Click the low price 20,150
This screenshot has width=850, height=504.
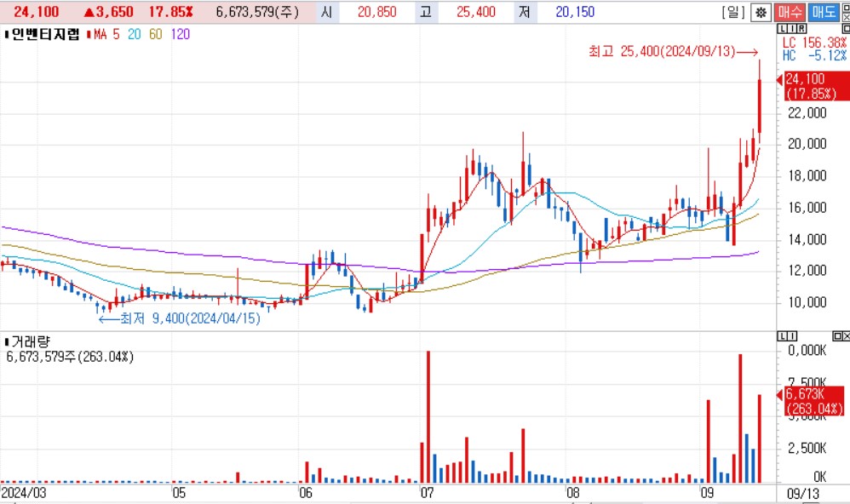[x=575, y=12]
